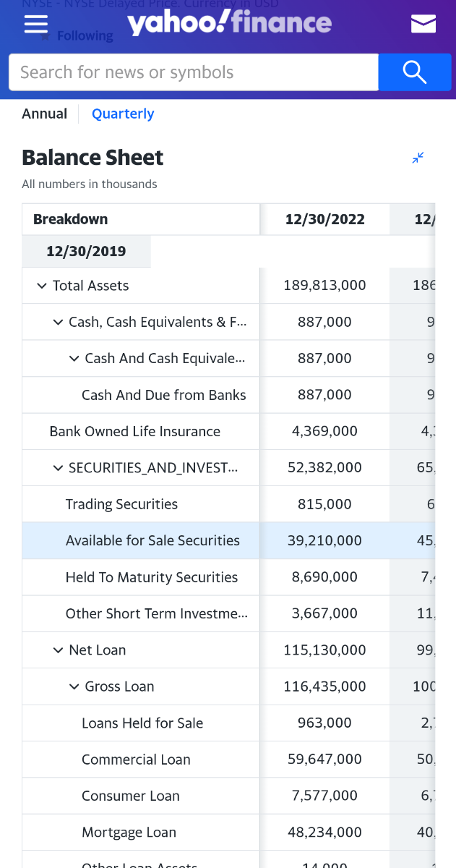Image resolution: width=456 pixels, height=868 pixels.
Task: Switch to the Quarterly tab
Action: click(x=123, y=114)
